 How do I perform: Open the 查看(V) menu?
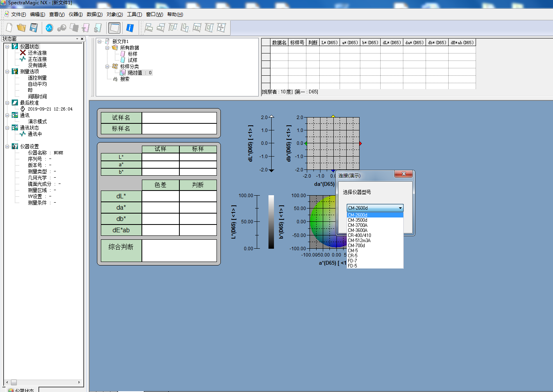[57, 14]
